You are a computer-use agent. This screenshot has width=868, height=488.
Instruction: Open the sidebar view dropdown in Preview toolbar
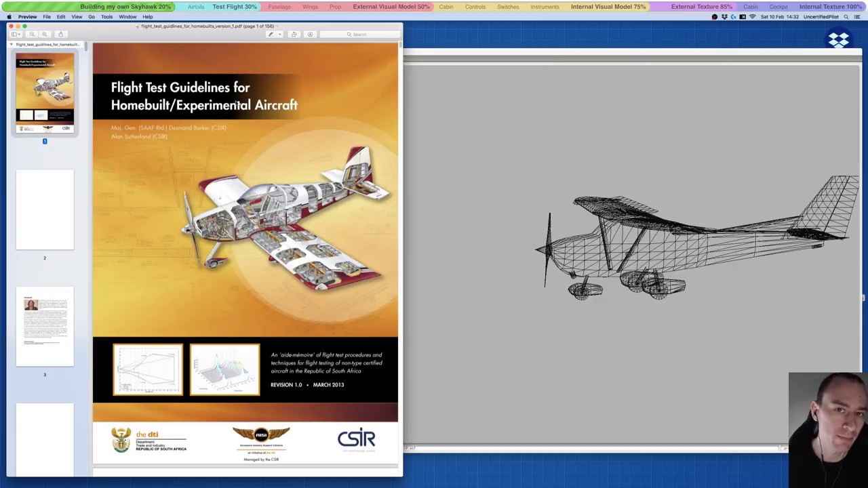pyautogui.click(x=16, y=35)
